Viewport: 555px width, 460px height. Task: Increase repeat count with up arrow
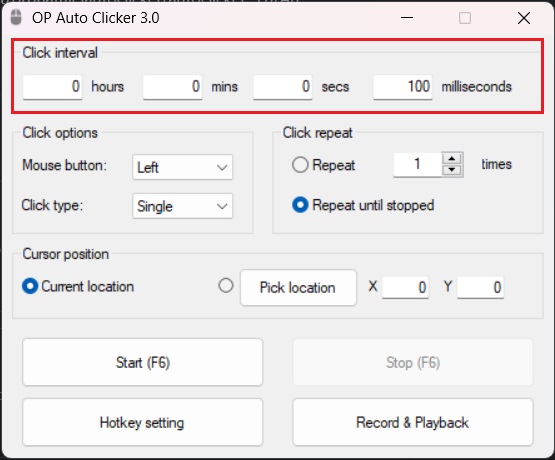click(452, 159)
